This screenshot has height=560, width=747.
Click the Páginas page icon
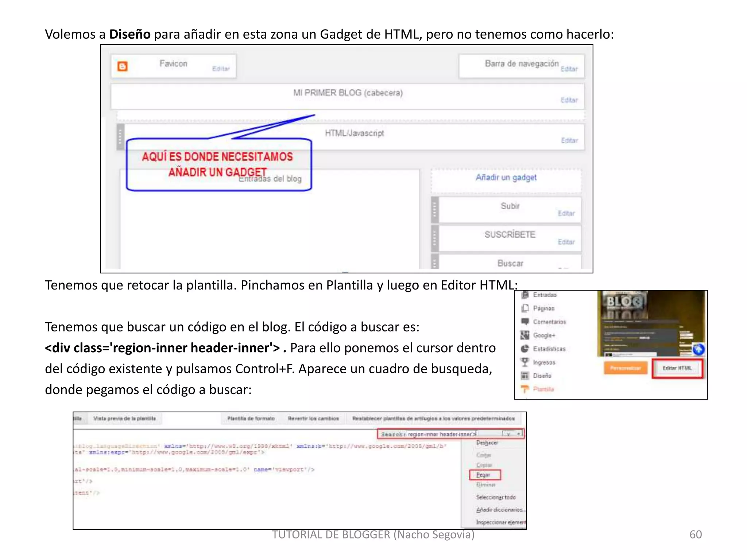(x=525, y=308)
